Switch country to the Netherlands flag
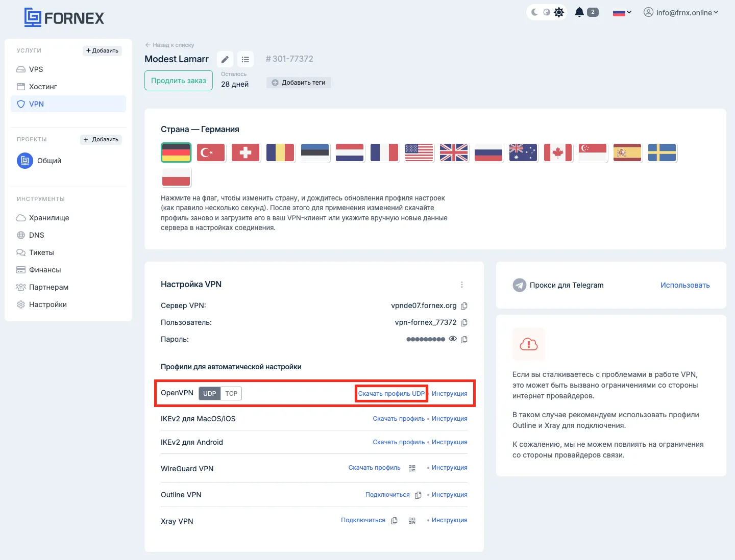 [x=350, y=152]
